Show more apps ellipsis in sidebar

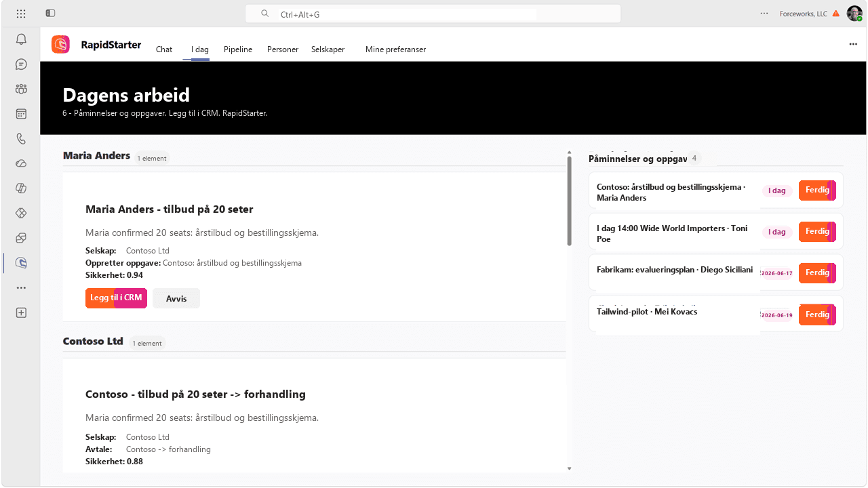pos(21,288)
